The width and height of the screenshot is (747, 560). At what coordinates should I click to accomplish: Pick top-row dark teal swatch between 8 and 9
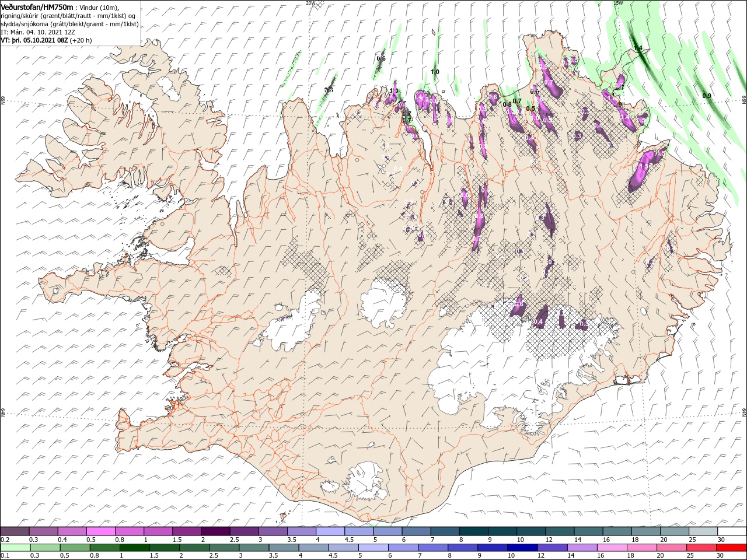pos(473,531)
